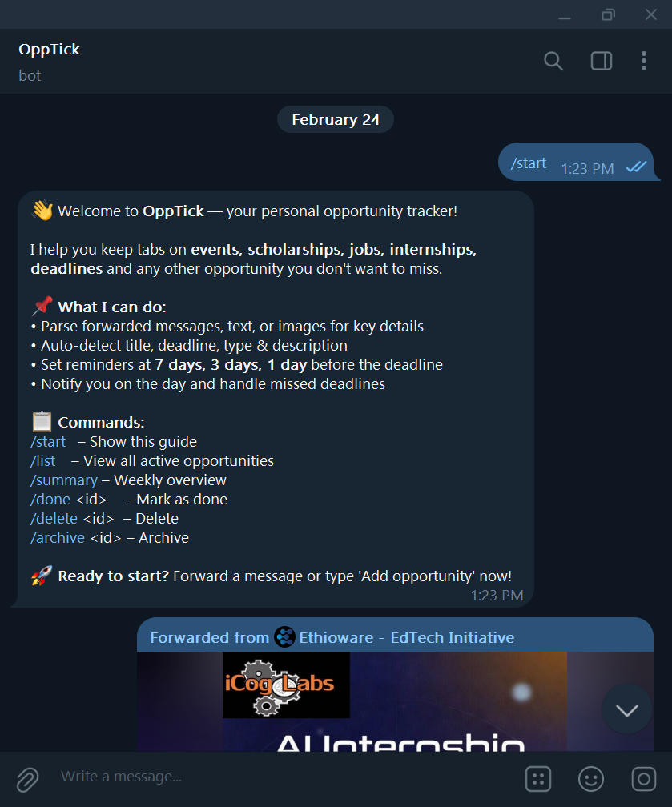Click the paperclip attach file icon
Viewport: 672px width, 807px height.
(x=27, y=779)
